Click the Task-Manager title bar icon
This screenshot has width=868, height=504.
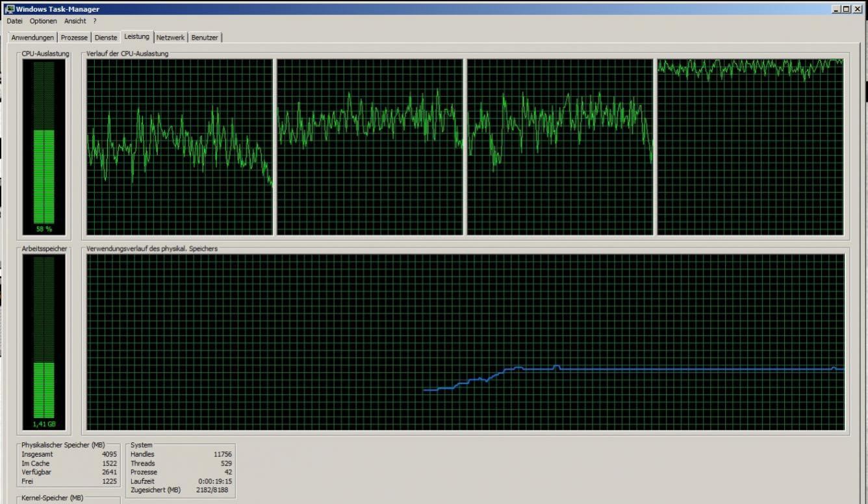click(10, 9)
